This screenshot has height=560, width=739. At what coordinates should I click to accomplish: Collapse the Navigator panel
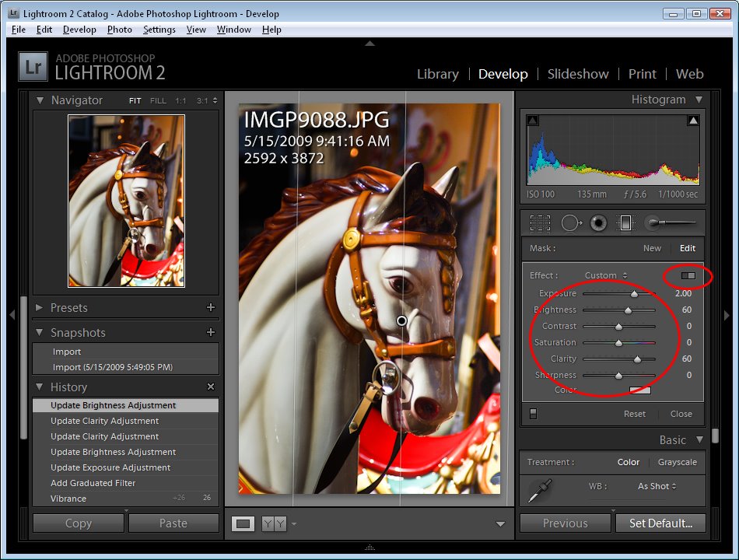point(40,100)
